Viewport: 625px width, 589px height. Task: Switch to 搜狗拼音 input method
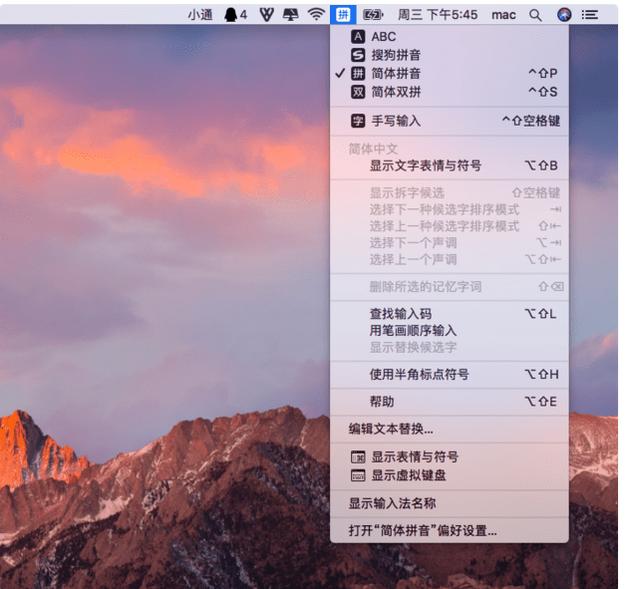(x=449, y=55)
